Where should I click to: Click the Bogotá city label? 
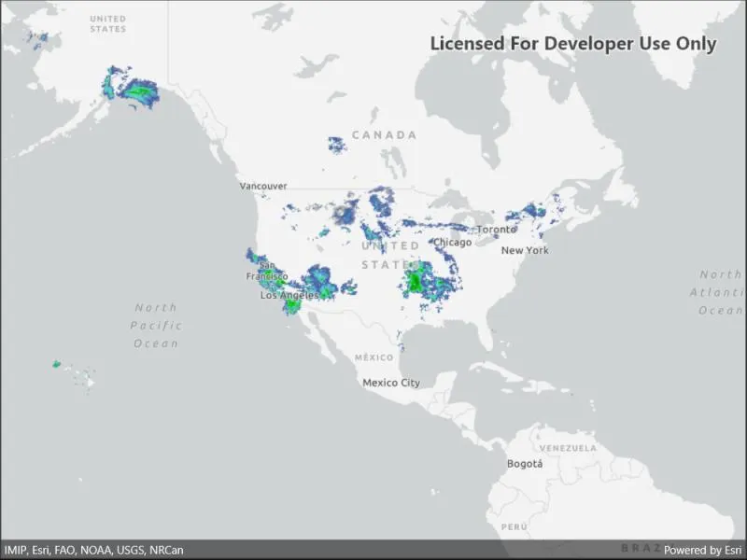pyautogui.click(x=525, y=464)
